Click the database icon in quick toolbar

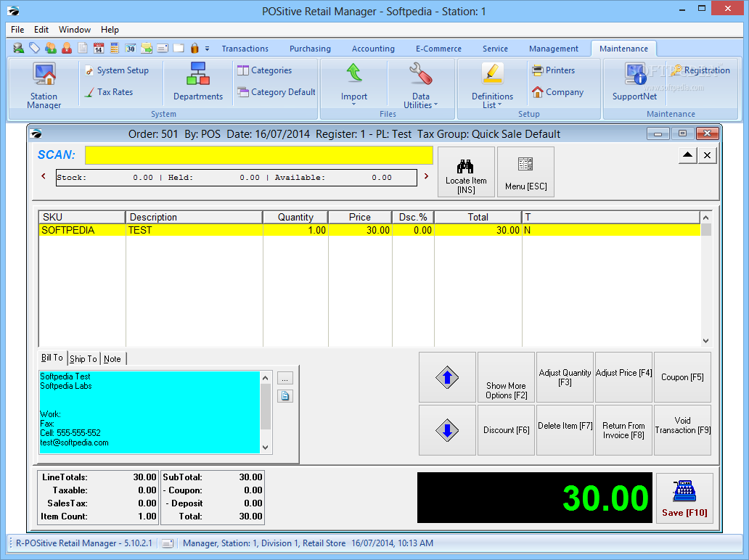click(x=19, y=48)
